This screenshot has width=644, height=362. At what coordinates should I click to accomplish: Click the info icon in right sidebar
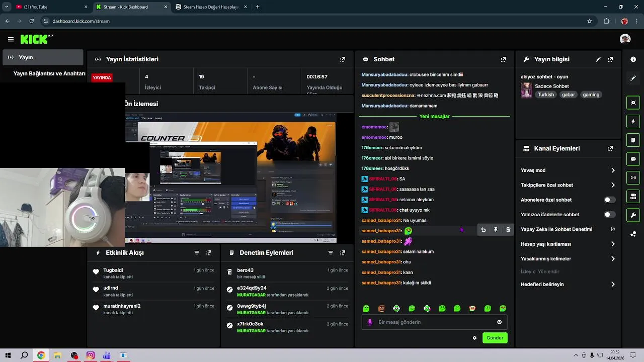[x=633, y=59]
